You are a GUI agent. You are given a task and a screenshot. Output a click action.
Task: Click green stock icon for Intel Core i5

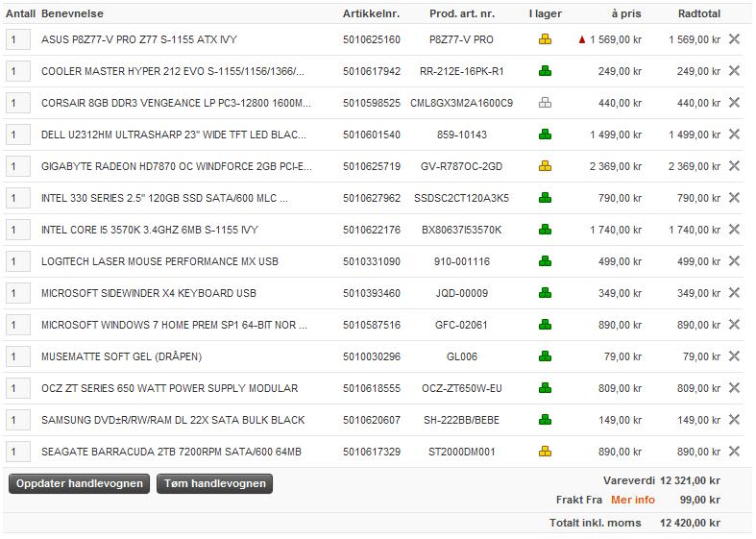tap(545, 230)
